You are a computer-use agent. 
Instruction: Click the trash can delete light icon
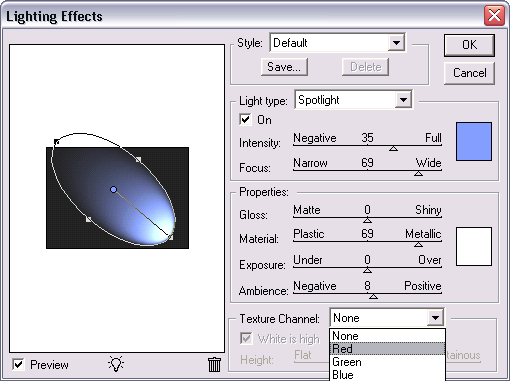pos(214,364)
